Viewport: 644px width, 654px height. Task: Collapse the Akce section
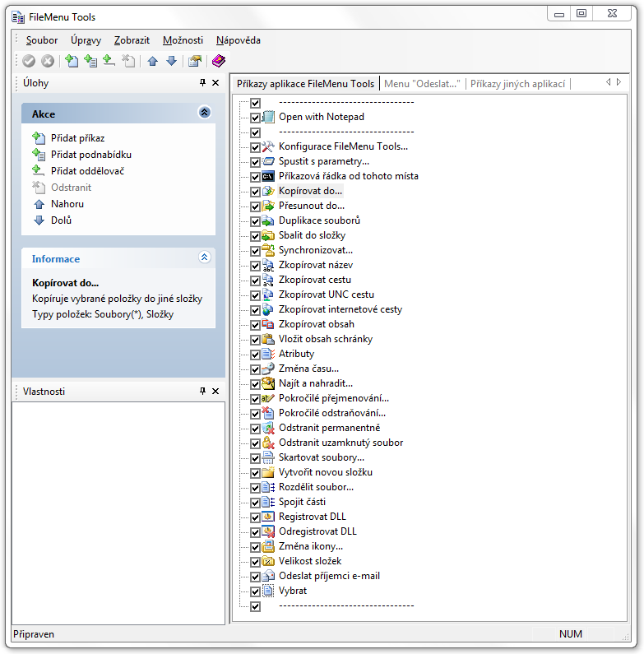204,113
